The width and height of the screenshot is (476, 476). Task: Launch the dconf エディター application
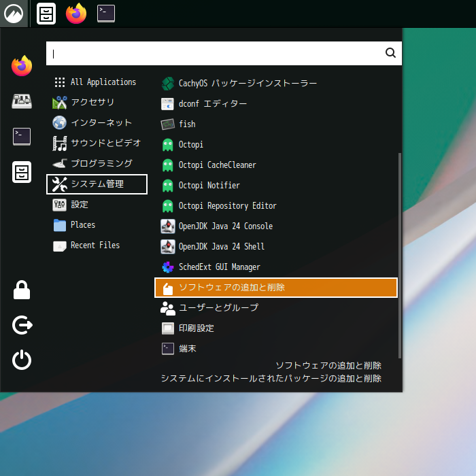(x=212, y=104)
